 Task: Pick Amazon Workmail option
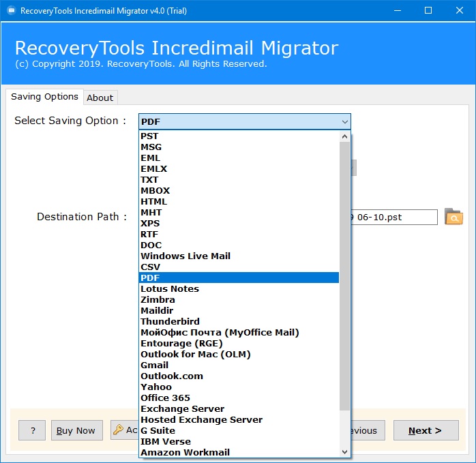pos(239,452)
